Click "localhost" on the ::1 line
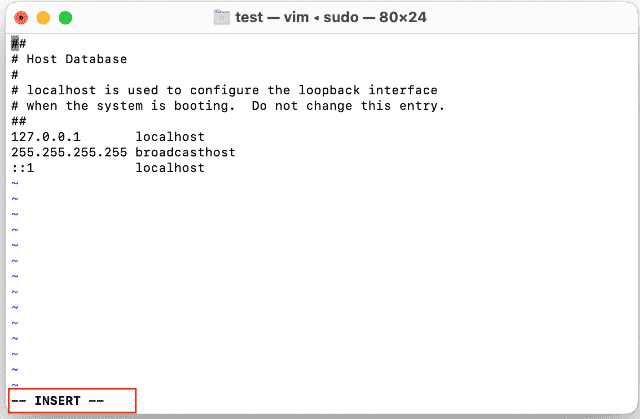Image resolution: width=640 pixels, height=419 pixels. [x=170, y=168]
